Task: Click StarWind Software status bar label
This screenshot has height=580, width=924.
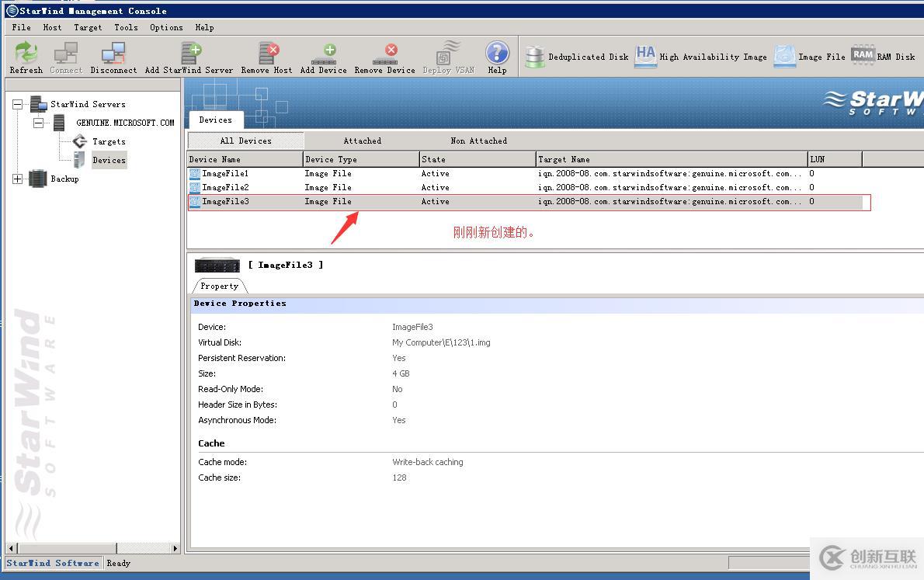Action: tap(53, 563)
